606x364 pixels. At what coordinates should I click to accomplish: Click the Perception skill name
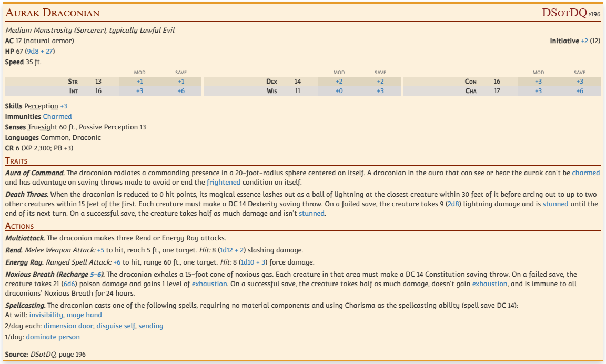point(41,106)
